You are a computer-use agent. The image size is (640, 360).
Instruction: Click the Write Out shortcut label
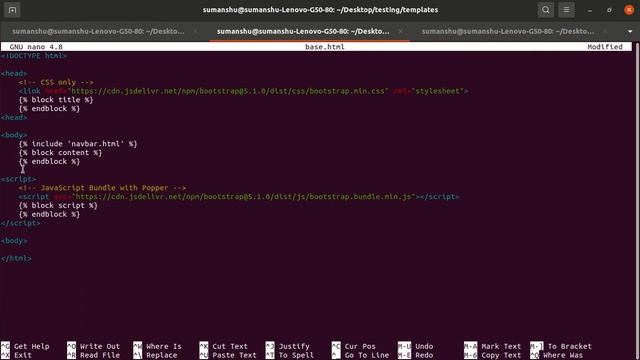[100, 347]
